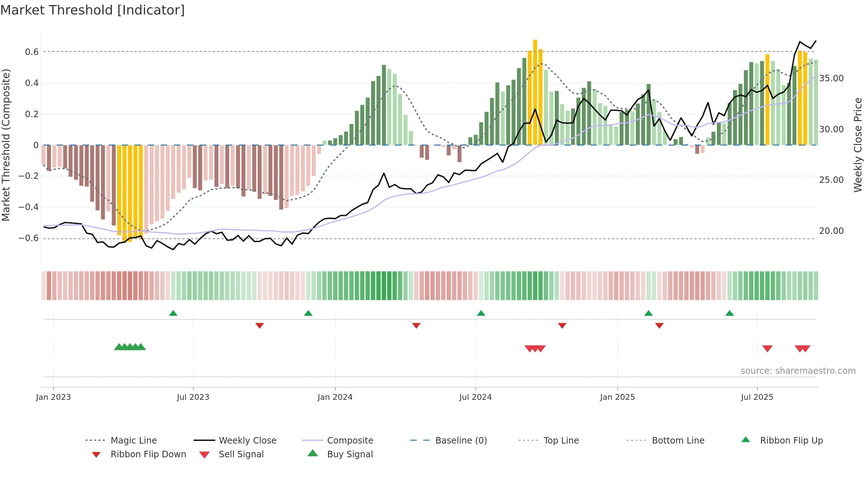Hide the Ribbon Flip Up legend series
868x488 pixels.
click(x=782, y=440)
